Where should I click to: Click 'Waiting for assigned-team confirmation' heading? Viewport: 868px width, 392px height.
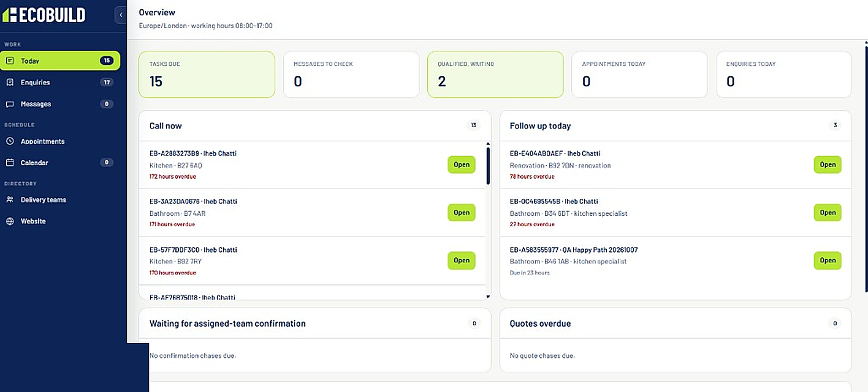click(227, 323)
